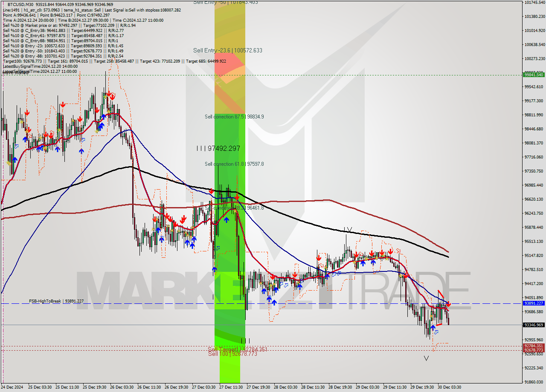The height and width of the screenshot is (392, 546).
Task: Select the 'I I I 97492.297' wave label
Action: [218, 148]
